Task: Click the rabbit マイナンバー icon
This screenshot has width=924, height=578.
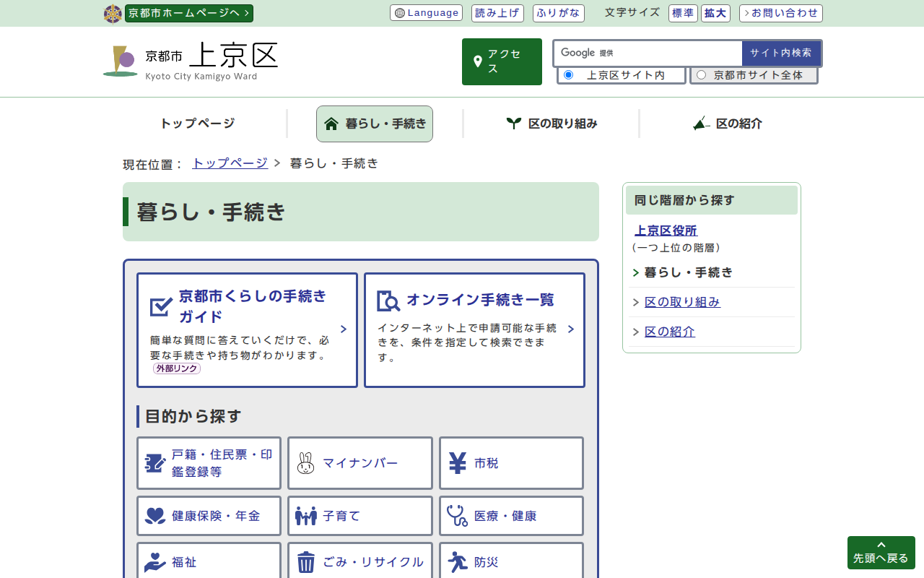Action: (306, 463)
